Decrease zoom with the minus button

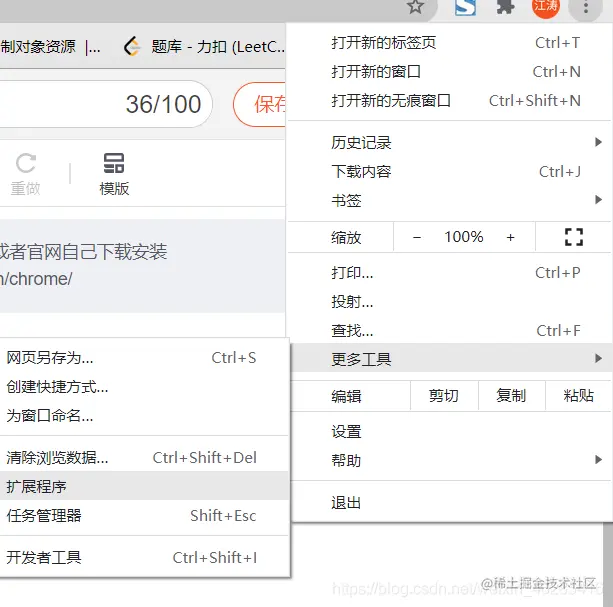pyautogui.click(x=417, y=237)
